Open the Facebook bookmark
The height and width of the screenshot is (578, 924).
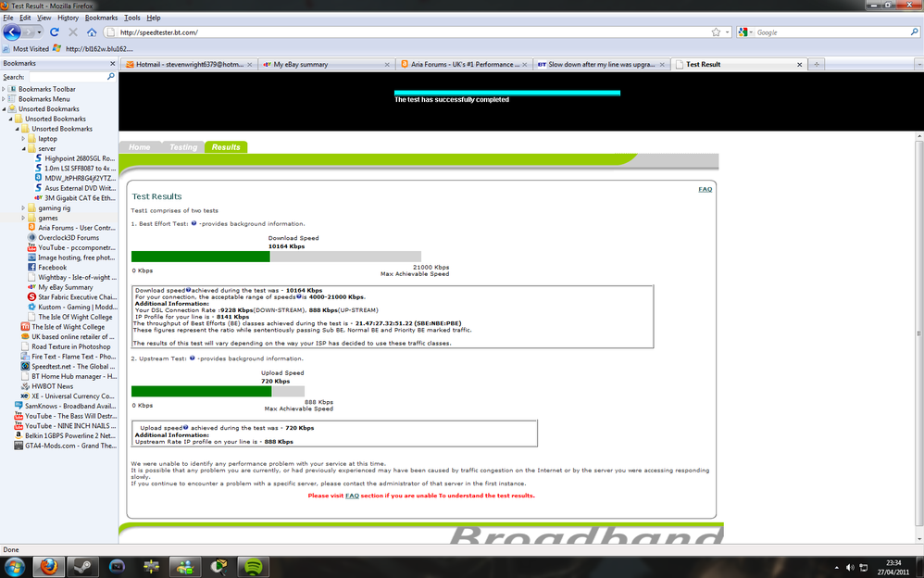(53, 267)
